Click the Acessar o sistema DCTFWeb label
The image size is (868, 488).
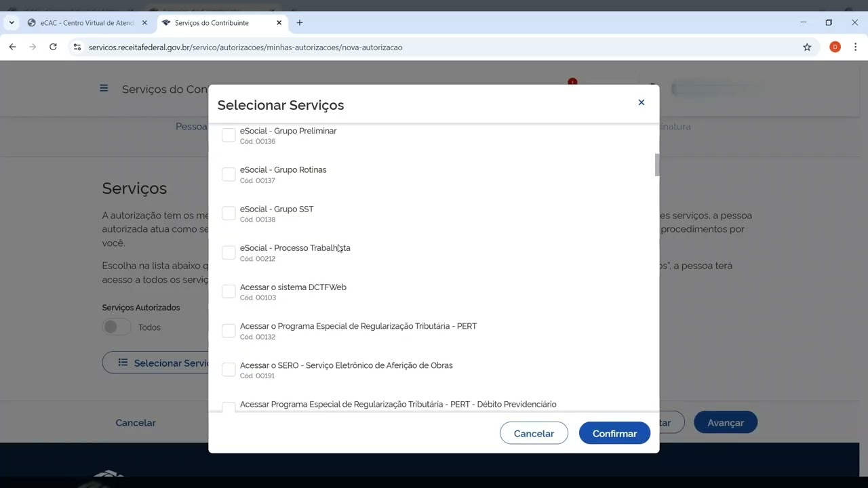[x=293, y=287]
